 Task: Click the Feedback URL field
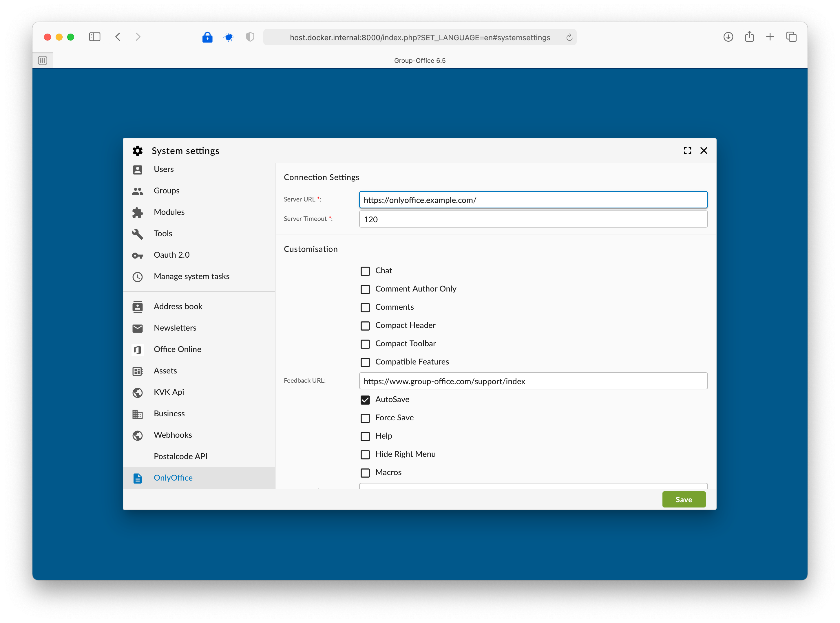click(x=533, y=381)
